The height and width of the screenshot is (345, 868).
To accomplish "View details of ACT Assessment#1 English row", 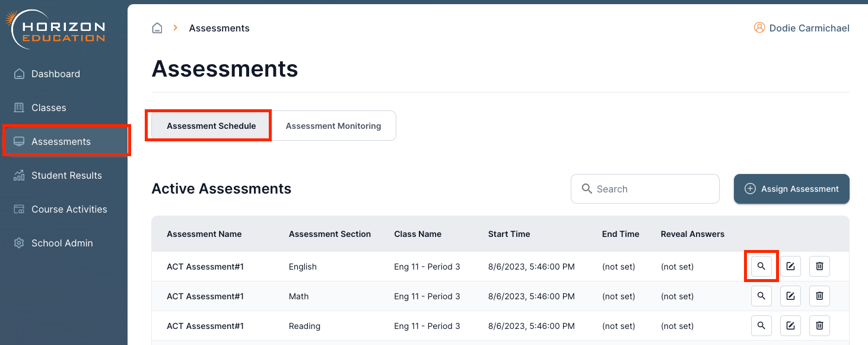I will point(761,267).
